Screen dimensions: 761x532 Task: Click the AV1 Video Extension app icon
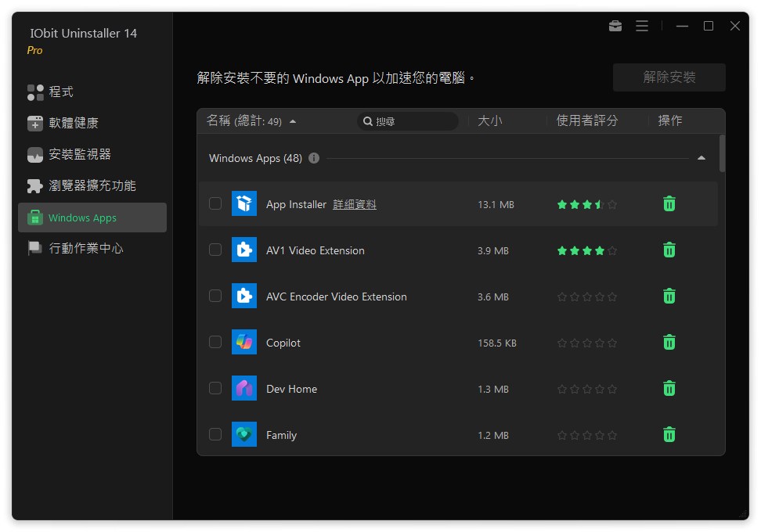244,250
